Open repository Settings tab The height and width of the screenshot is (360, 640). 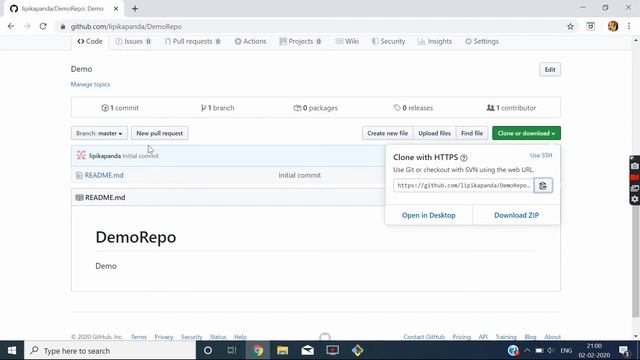[482, 42]
